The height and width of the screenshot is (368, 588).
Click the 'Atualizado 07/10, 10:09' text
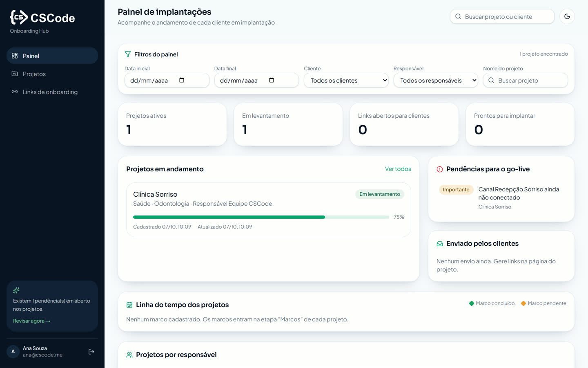point(225,227)
